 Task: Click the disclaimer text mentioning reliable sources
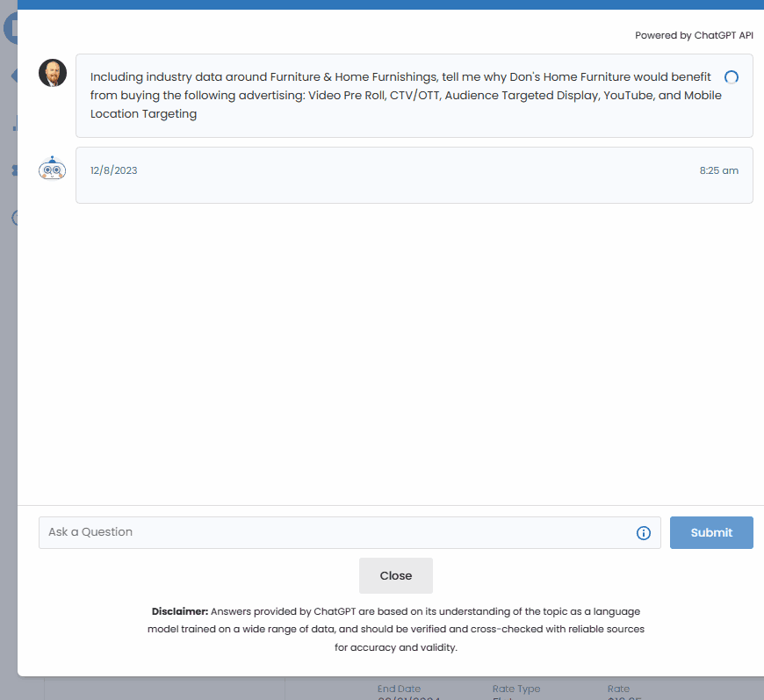click(395, 630)
